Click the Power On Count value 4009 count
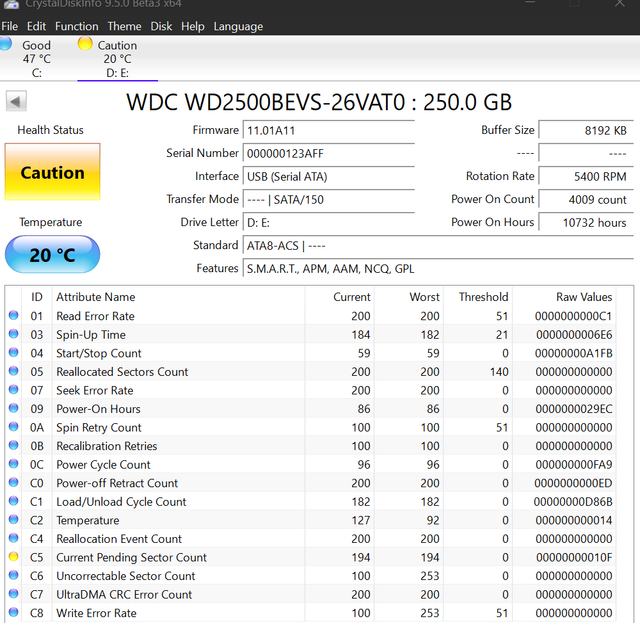 click(x=586, y=200)
